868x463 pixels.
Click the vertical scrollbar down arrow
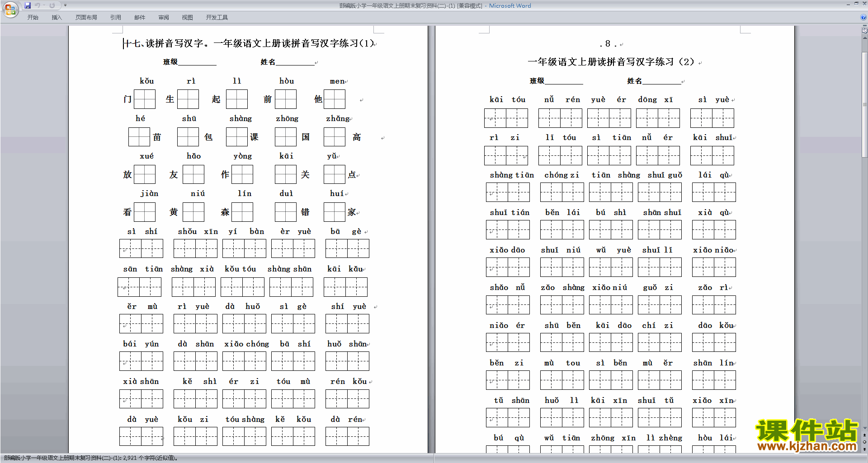865,428
